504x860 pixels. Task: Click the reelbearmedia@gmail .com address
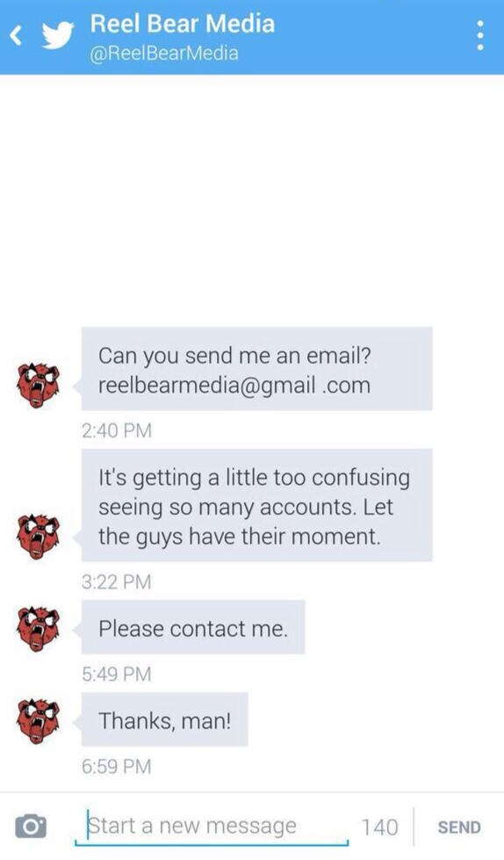click(x=234, y=386)
